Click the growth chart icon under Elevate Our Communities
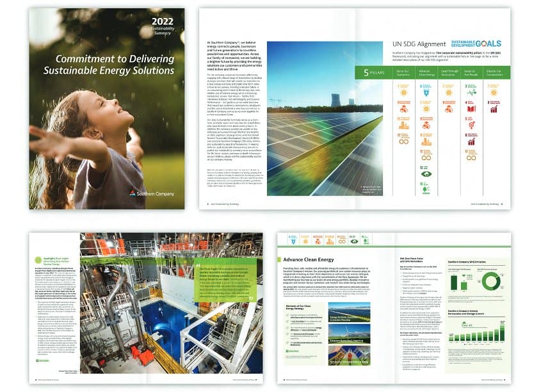541x392 pixels. (x=494, y=108)
